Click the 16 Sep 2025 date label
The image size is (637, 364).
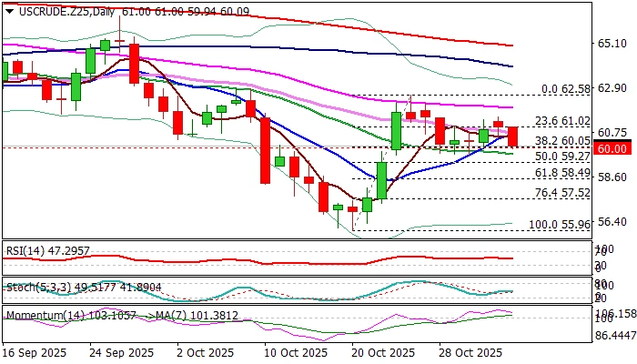point(36,351)
